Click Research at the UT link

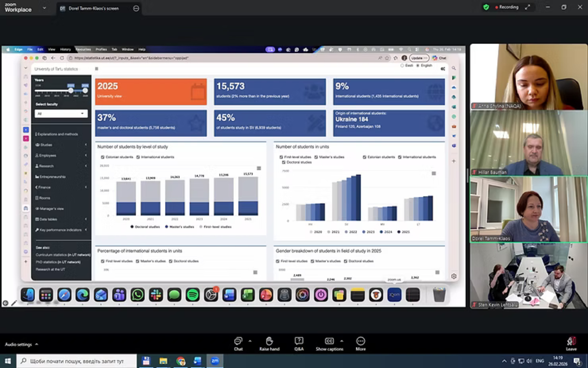tap(50, 269)
